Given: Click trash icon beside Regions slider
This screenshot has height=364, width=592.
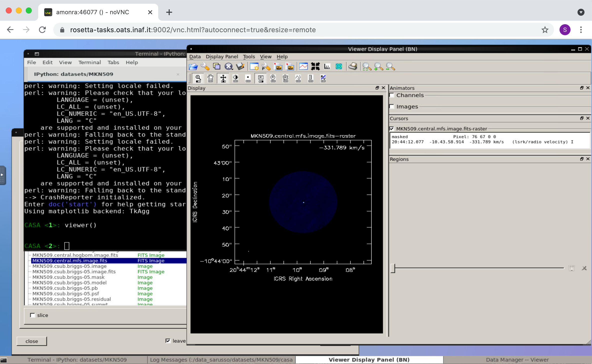Looking at the screenshot, I should (572, 268).
